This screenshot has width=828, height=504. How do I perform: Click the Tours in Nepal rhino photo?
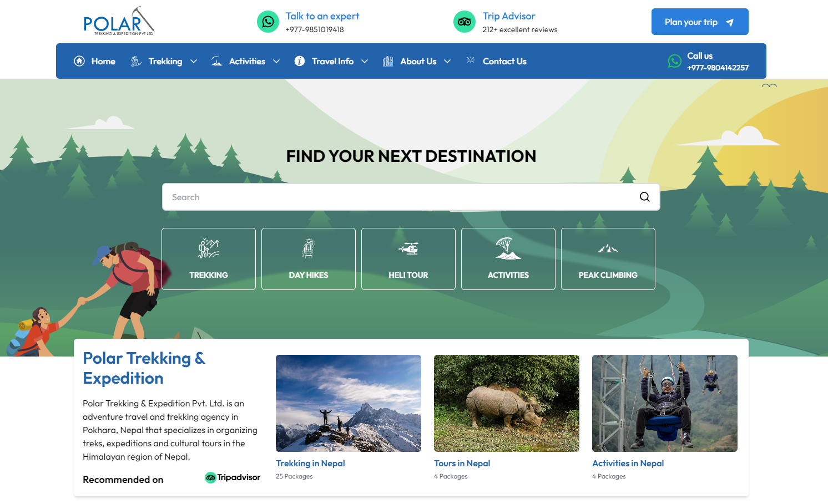pyautogui.click(x=506, y=403)
